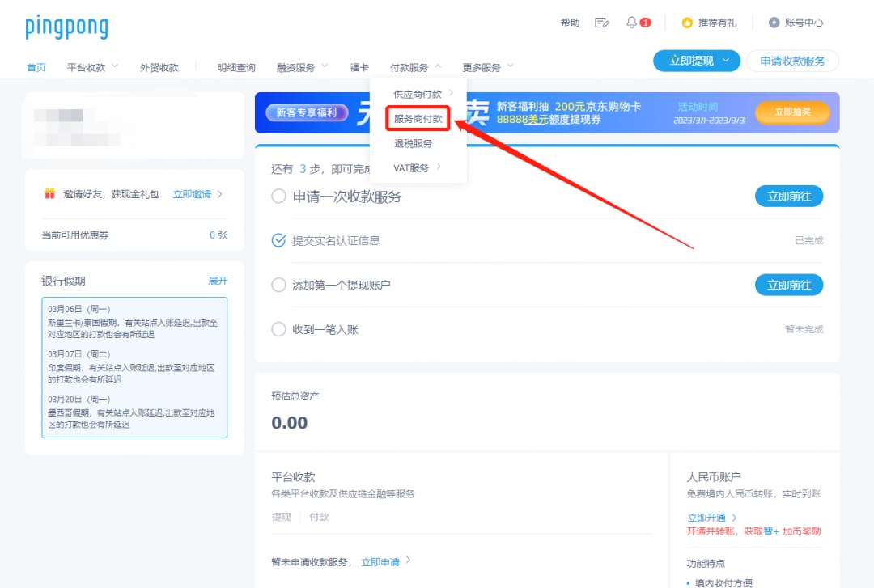The image size is (874, 588).
Task: Select the 申请一次收款服务 step circle
Action: pyautogui.click(x=278, y=197)
